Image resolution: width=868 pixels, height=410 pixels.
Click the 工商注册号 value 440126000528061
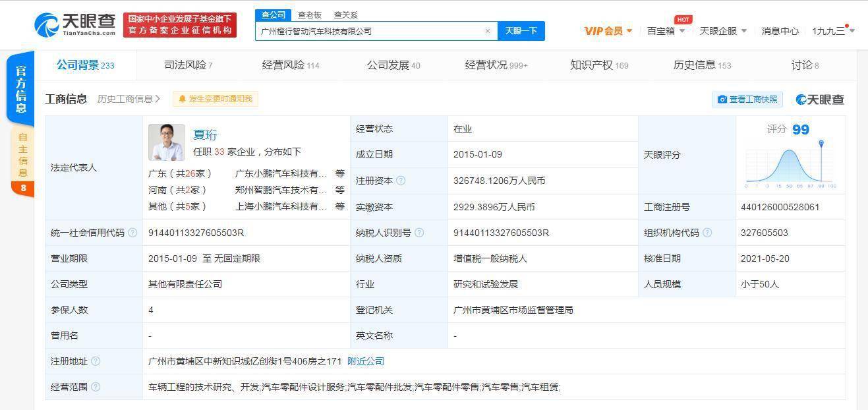(780, 207)
